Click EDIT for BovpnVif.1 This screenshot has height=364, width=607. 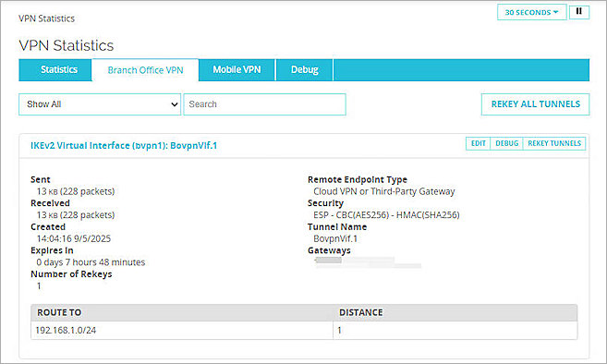pyautogui.click(x=478, y=143)
